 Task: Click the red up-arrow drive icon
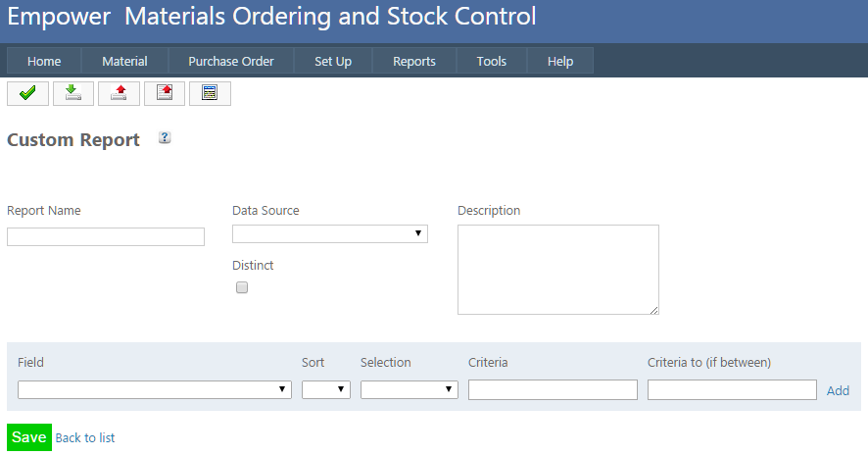(x=119, y=93)
